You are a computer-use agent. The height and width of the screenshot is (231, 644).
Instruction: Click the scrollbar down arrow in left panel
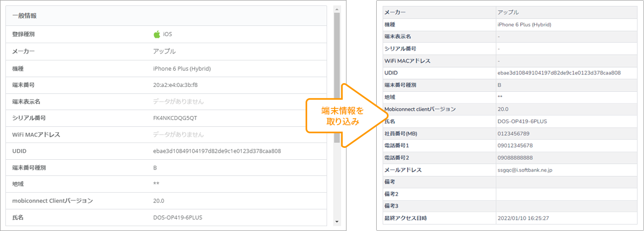coord(337,222)
